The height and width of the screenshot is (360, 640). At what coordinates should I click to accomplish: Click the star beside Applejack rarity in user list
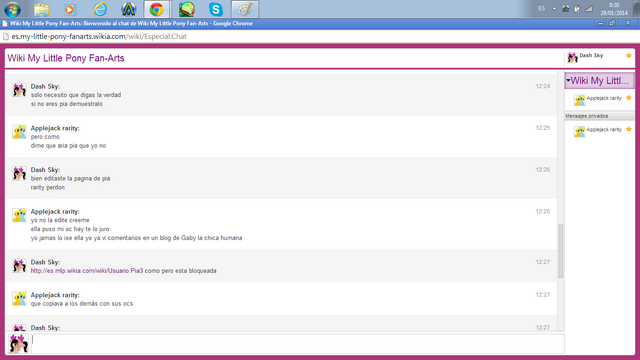629,98
